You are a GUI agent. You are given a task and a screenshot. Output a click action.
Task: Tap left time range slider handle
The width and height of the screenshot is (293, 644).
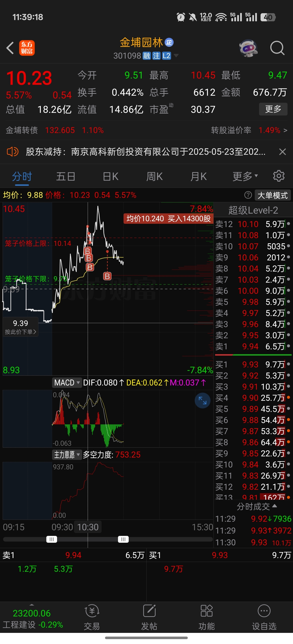(x=52, y=539)
